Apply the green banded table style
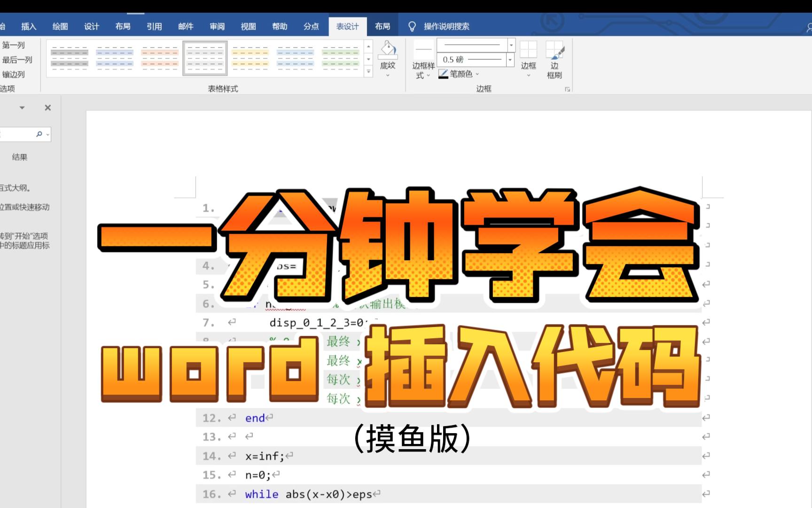This screenshot has width=812, height=508. [340, 58]
